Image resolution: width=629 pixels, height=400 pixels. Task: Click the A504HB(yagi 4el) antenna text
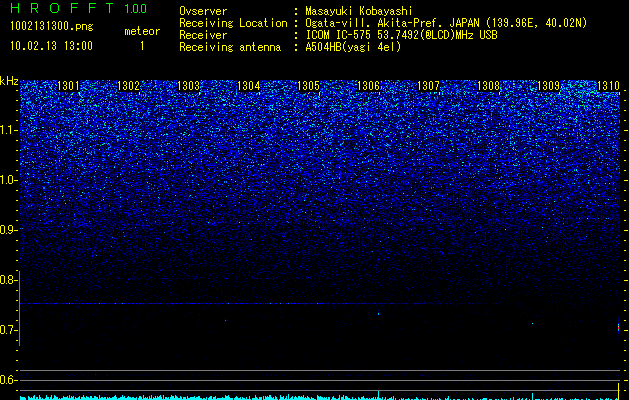353,47
